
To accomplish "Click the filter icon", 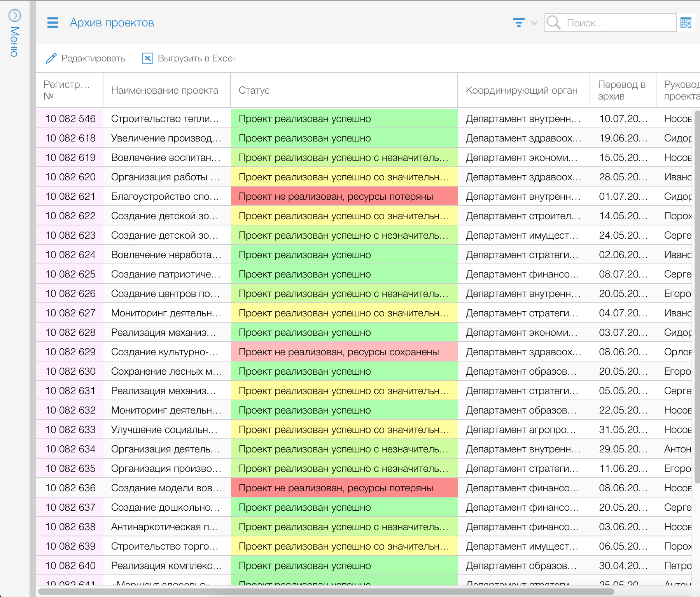I will click(x=518, y=23).
